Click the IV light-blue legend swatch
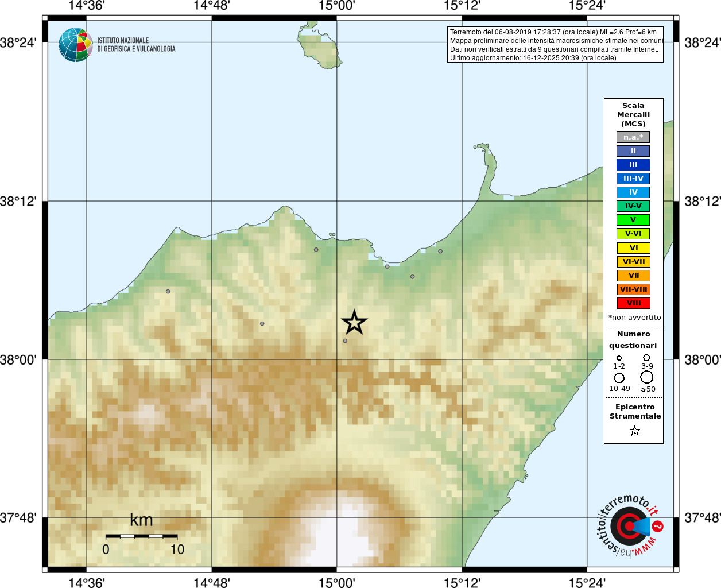The image size is (721, 588). click(x=633, y=192)
